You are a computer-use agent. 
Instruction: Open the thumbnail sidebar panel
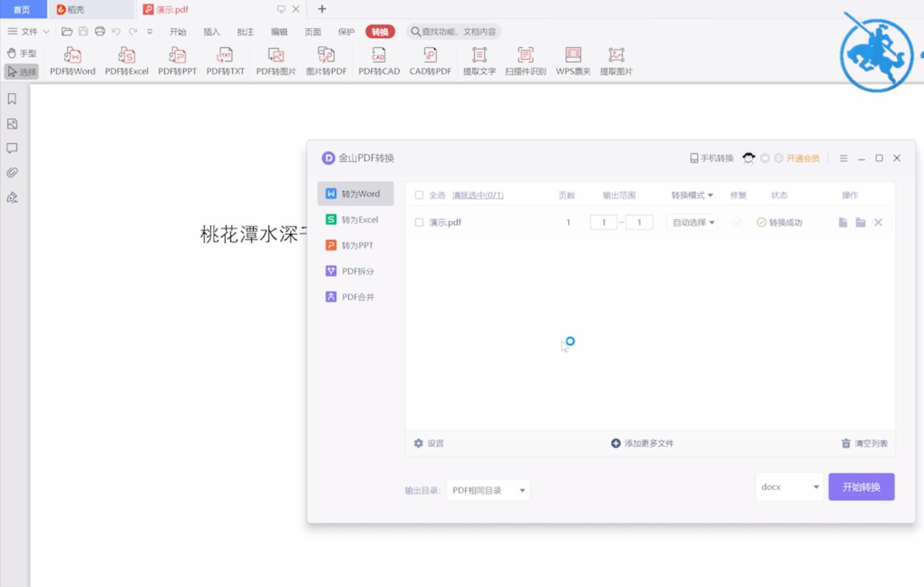[12, 124]
